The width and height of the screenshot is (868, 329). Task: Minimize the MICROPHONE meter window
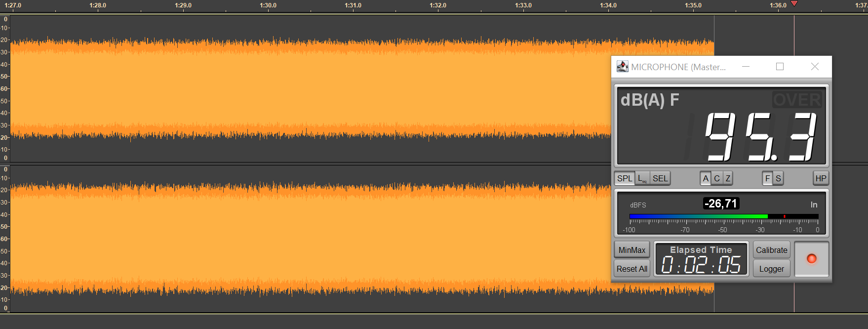[746, 67]
